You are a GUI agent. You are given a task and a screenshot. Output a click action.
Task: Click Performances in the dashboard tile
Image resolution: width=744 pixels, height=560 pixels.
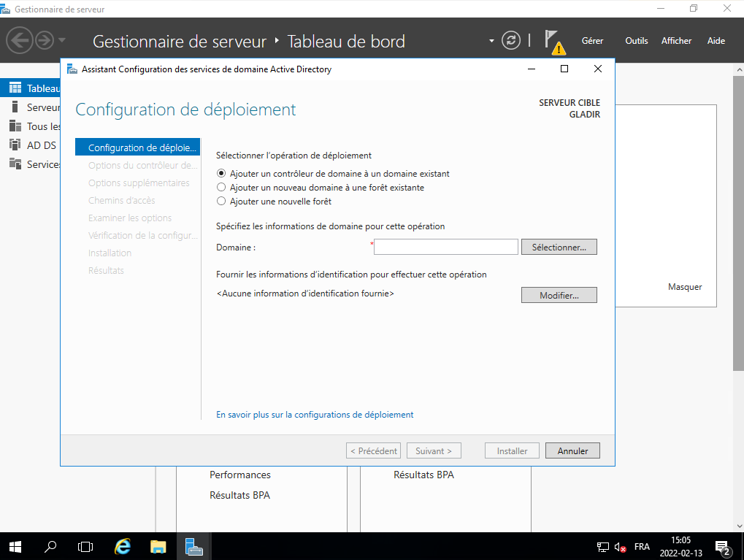(240, 475)
